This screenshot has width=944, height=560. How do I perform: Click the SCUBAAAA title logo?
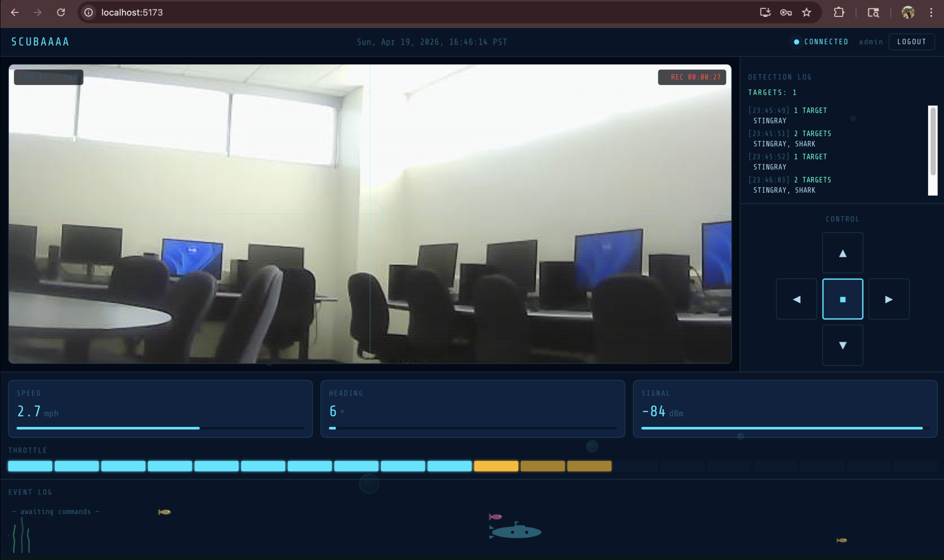pyautogui.click(x=40, y=42)
